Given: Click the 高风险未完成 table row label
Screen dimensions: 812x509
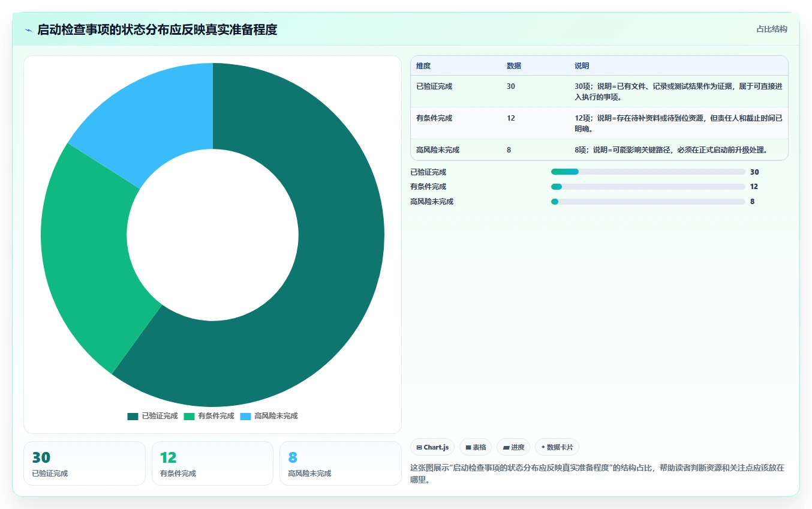Looking at the screenshot, I should click(x=438, y=150).
